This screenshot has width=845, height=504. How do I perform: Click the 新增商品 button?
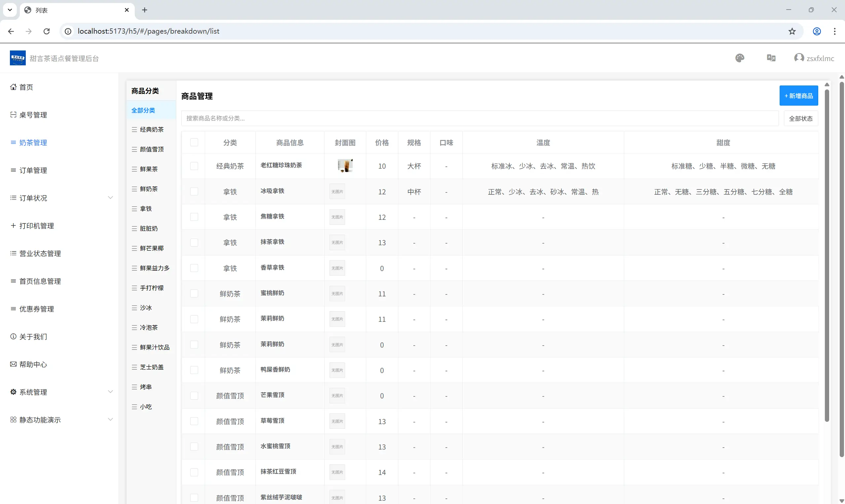click(x=798, y=96)
